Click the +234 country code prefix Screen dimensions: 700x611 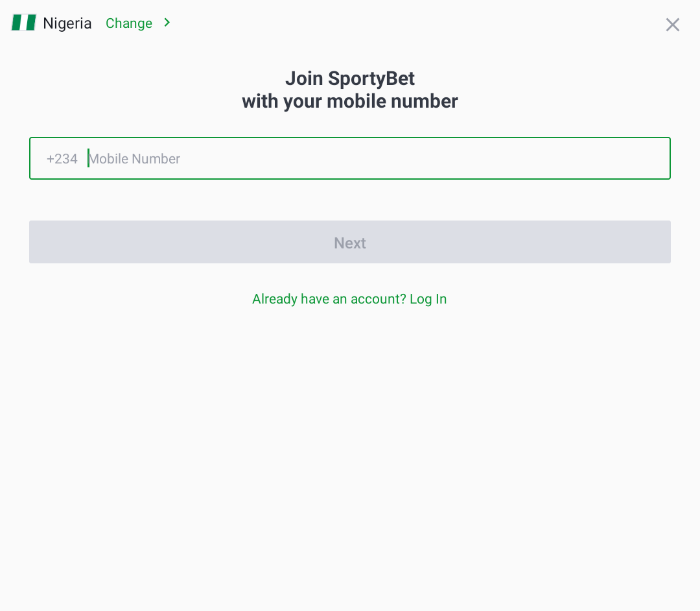[x=62, y=158]
